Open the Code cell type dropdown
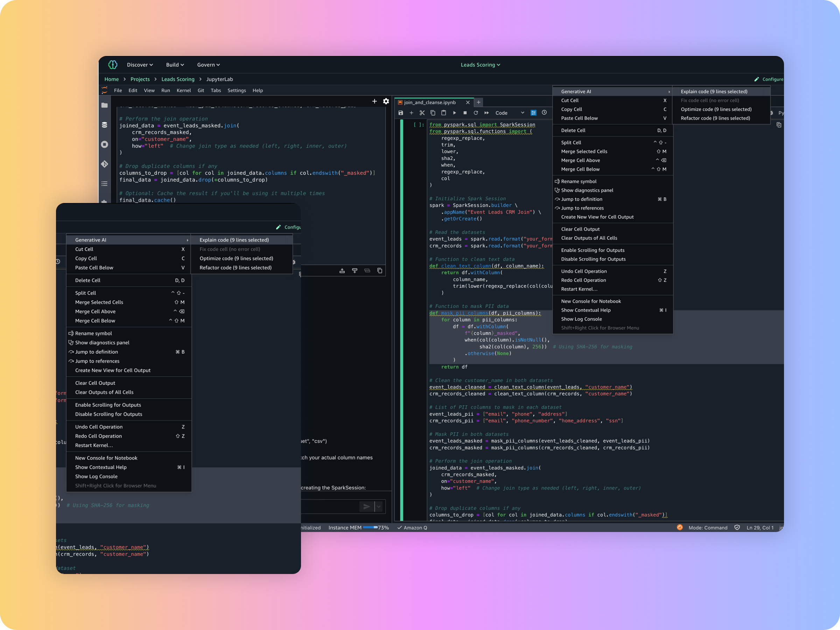Image resolution: width=840 pixels, height=630 pixels. tap(509, 113)
